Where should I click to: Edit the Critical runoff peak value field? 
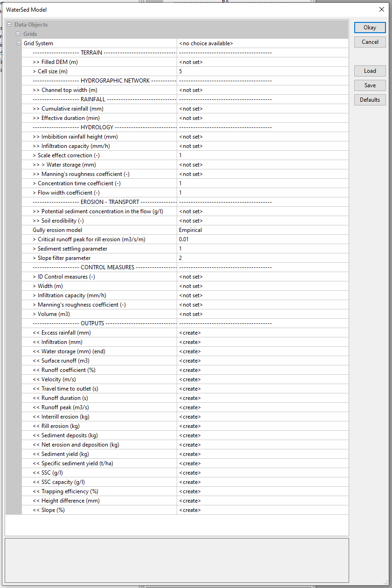[262, 239]
